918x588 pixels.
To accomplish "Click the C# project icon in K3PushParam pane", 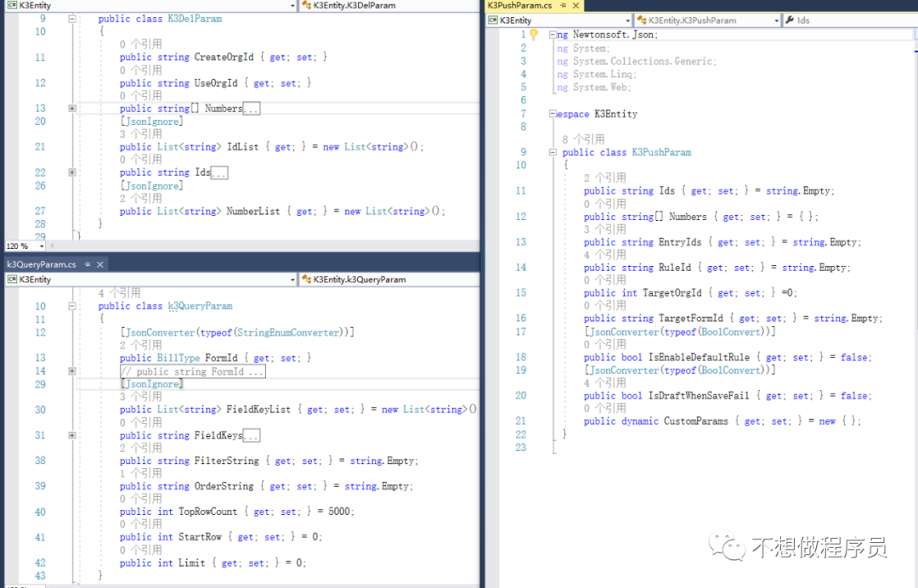I will point(493,20).
